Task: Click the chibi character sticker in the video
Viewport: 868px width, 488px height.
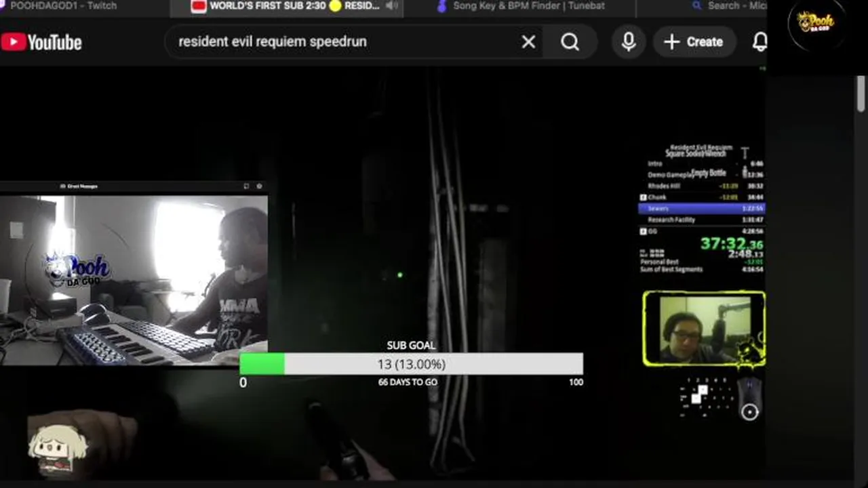Action: (58, 449)
